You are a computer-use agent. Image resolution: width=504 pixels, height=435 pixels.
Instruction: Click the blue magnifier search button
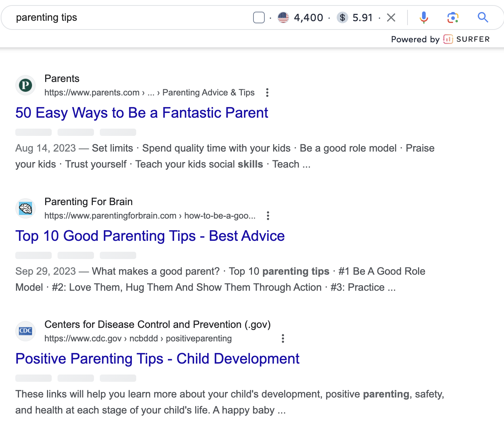click(483, 17)
